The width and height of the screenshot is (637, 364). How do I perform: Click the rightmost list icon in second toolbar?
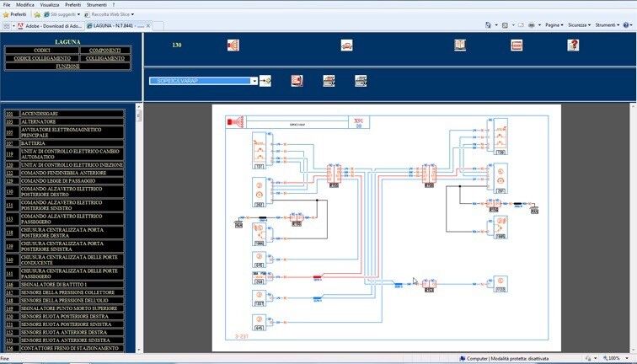pos(361,81)
